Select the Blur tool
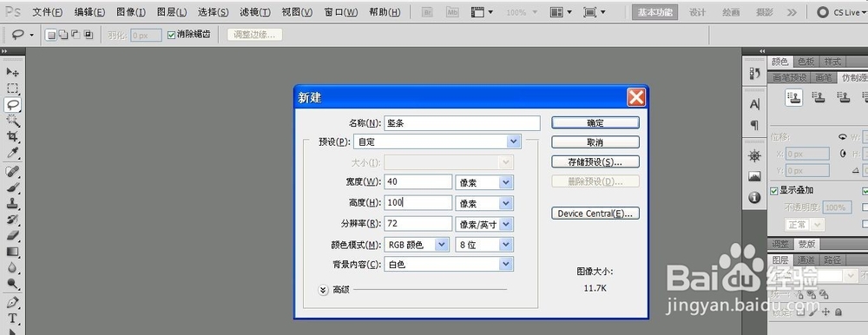The width and height of the screenshot is (868, 335). point(12,267)
